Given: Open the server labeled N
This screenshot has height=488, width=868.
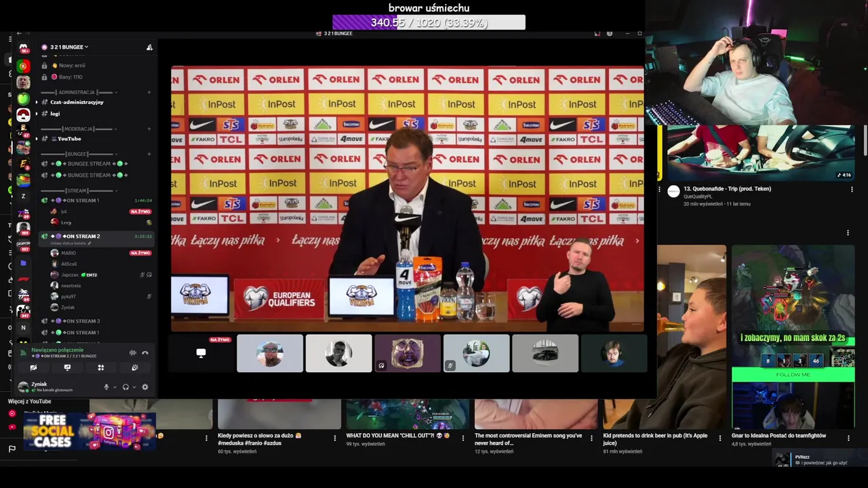Looking at the screenshot, I should [x=23, y=327].
